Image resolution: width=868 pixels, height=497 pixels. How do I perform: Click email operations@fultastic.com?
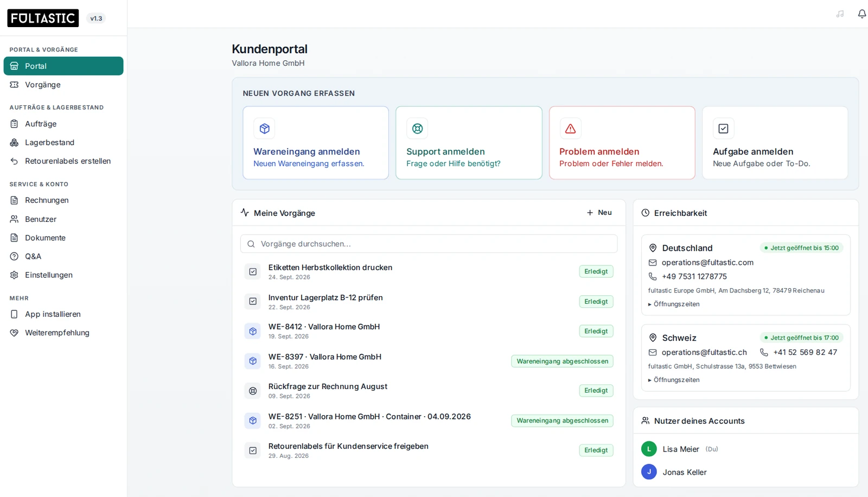point(707,263)
